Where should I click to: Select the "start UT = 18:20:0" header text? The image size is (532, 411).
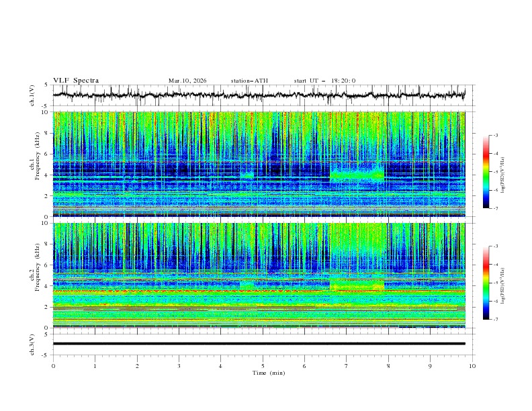coord(324,81)
